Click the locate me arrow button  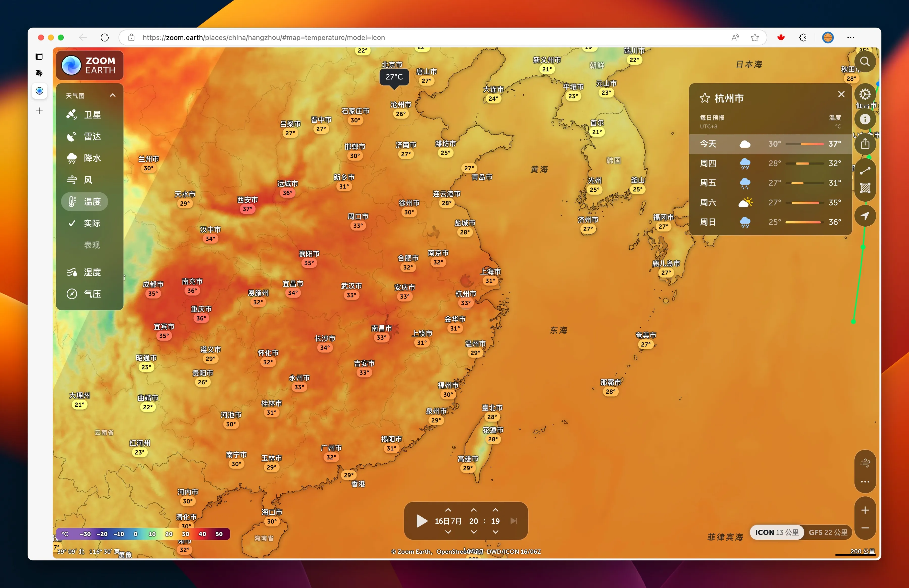865,216
